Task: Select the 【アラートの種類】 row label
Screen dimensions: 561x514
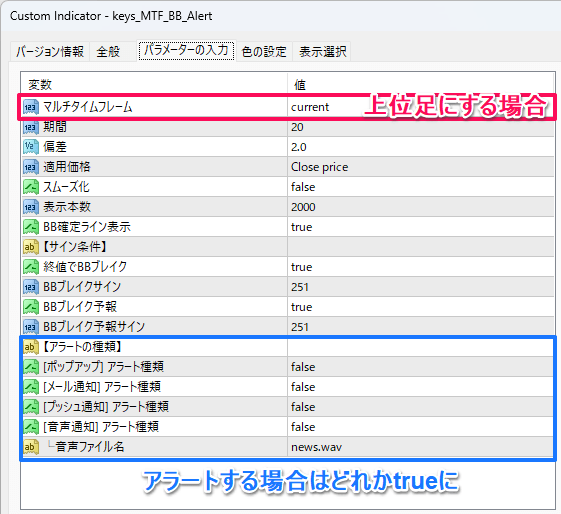Action: click(x=83, y=347)
